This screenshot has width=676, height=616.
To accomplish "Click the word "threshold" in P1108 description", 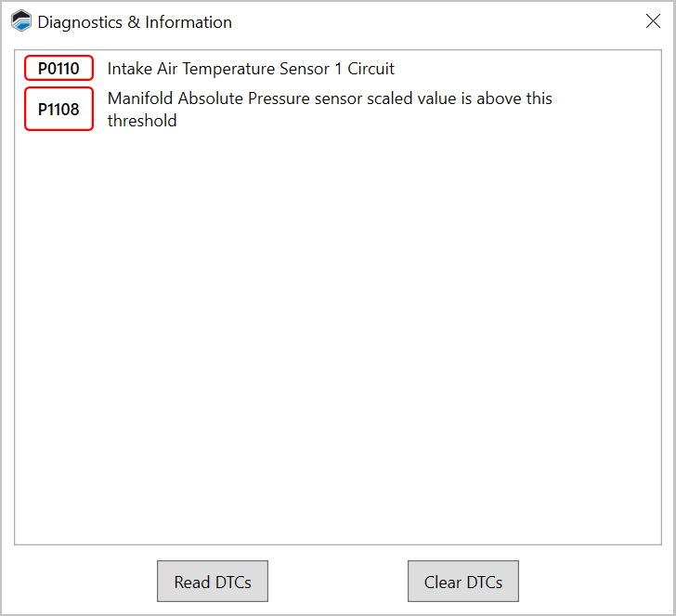I will tap(142, 121).
